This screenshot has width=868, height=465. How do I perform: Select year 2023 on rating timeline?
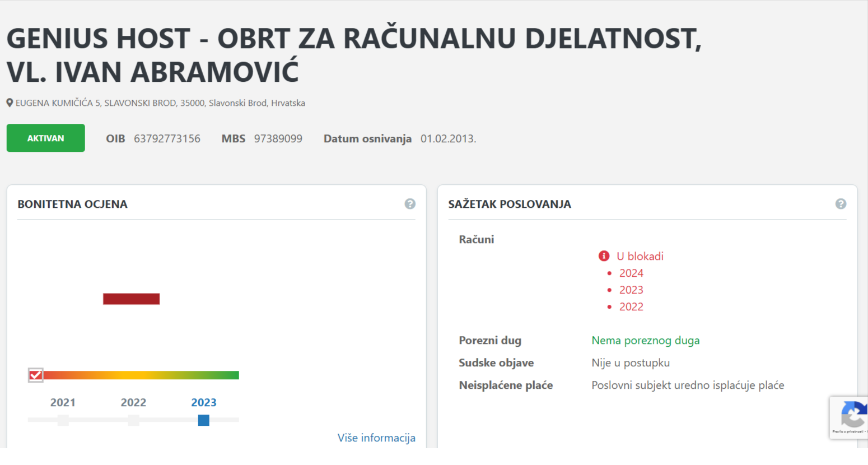pos(204,402)
